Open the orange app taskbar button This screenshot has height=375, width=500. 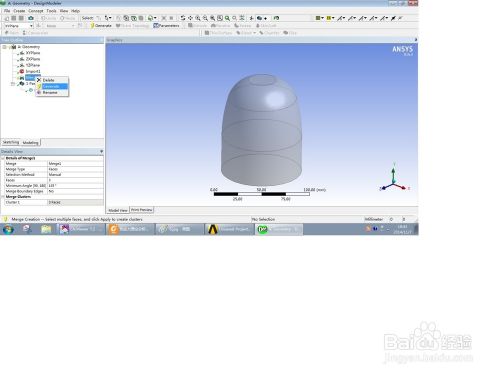[130, 229]
